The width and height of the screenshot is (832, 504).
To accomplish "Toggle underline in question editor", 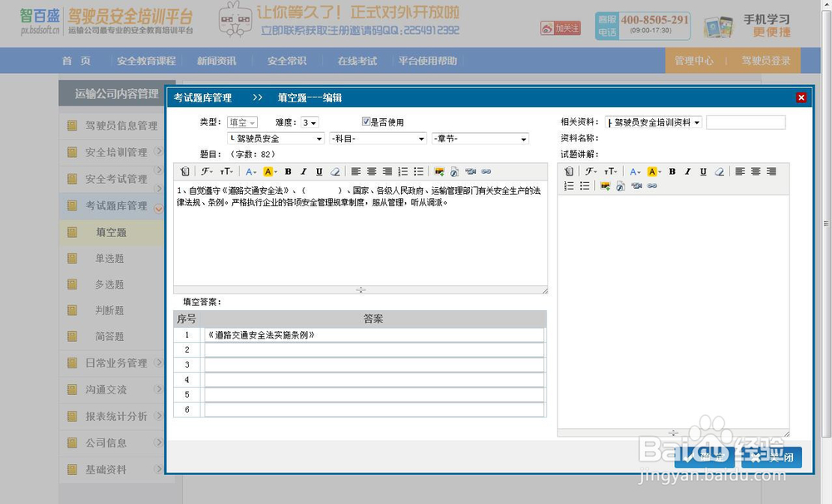I will click(x=319, y=171).
